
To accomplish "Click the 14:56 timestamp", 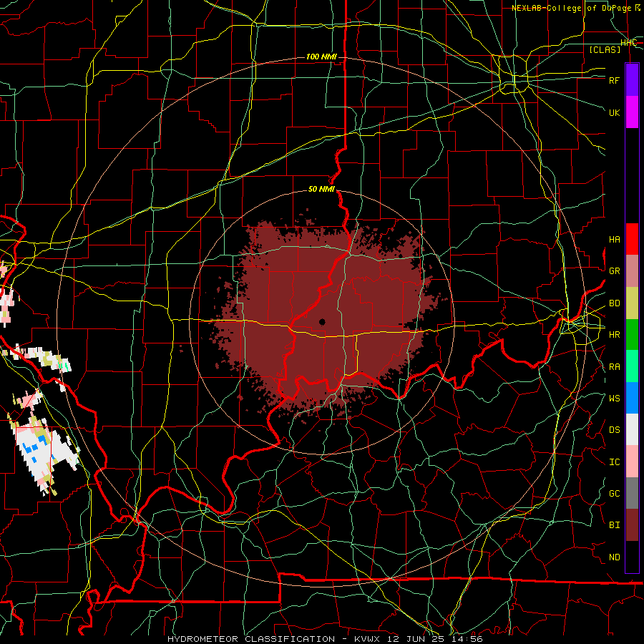I will pos(467,639).
